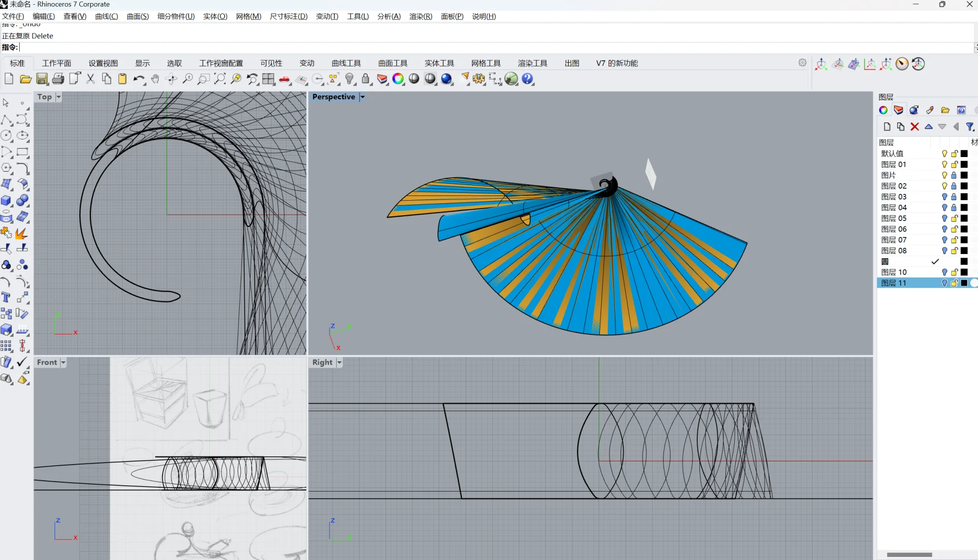Select the Pan hand tool
The height and width of the screenshot is (560, 978).
[x=155, y=79]
